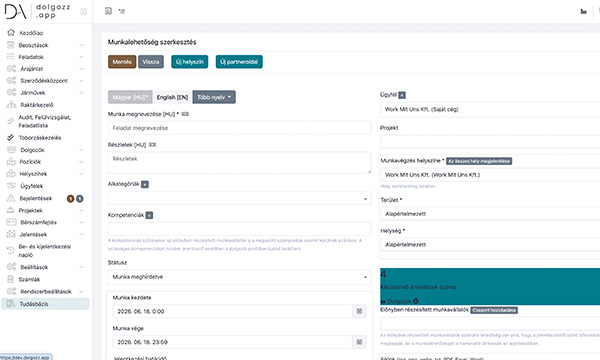Click the Vissza back button
Screen dimensions: 600x360
[x=151, y=62]
